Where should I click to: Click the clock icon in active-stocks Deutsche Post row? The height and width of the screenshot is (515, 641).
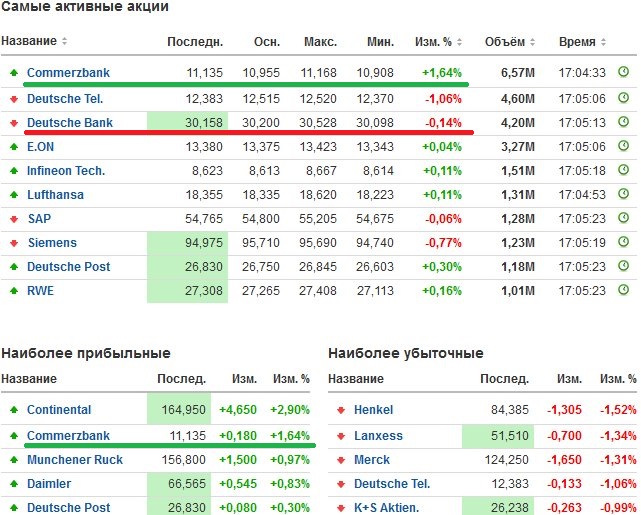tap(623, 266)
